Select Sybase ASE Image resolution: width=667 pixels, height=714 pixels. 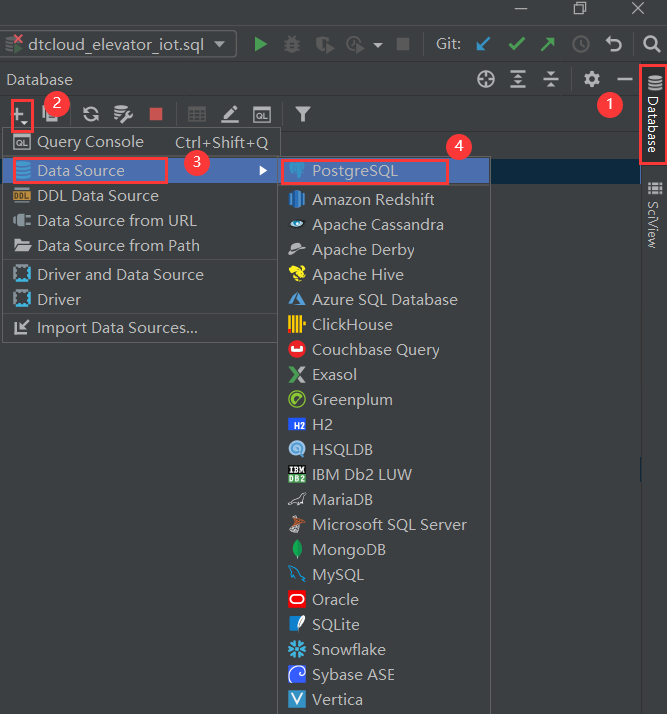(384, 675)
